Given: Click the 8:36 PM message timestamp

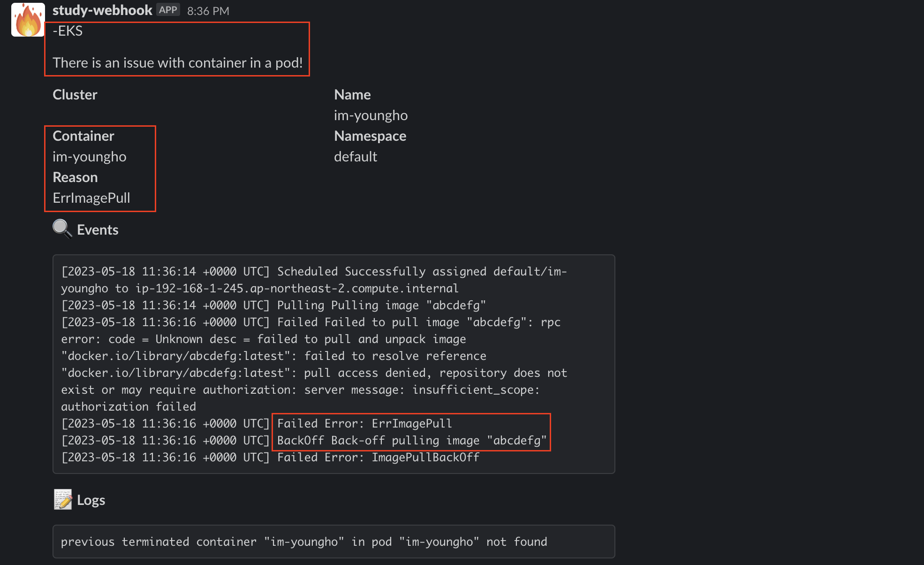Looking at the screenshot, I should point(208,11).
